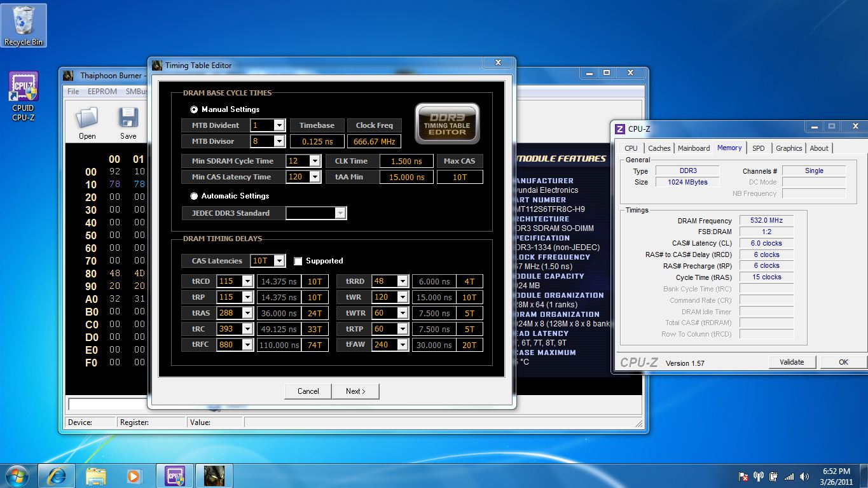Open the tWR value dropdown
This screenshot has width=868, height=488.
click(402, 297)
